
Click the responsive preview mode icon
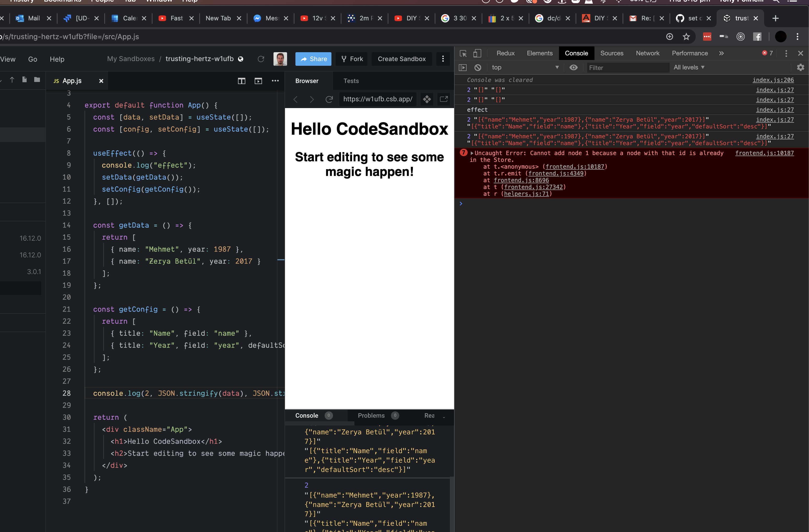click(427, 99)
